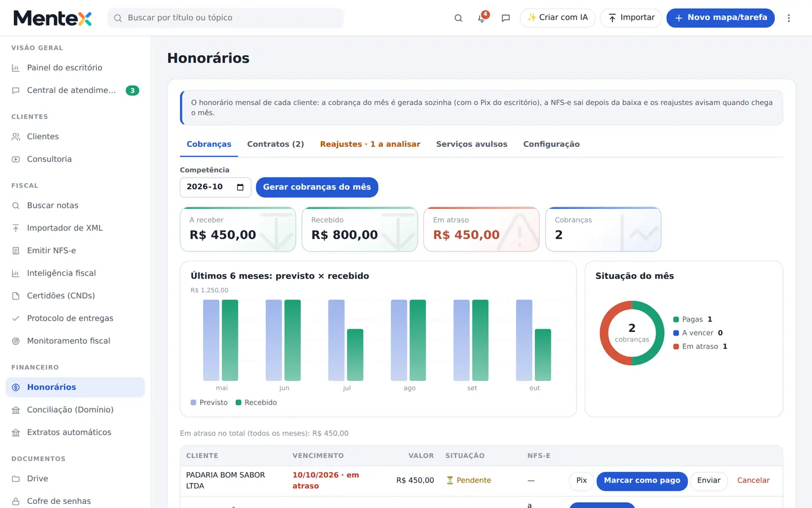Click the Emitir NFS-e document icon
This screenshot has width=812, height=508.
(16, 251)
